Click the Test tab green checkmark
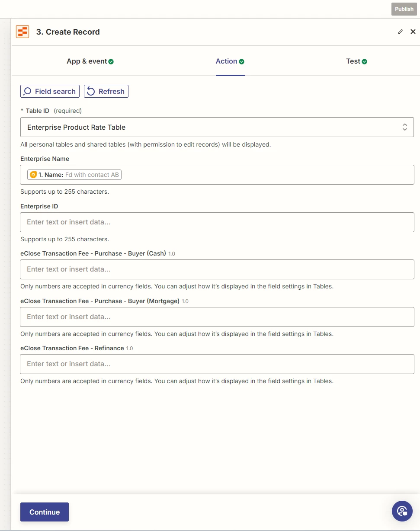This screenshot has width=420, height=531. point(364,61)
